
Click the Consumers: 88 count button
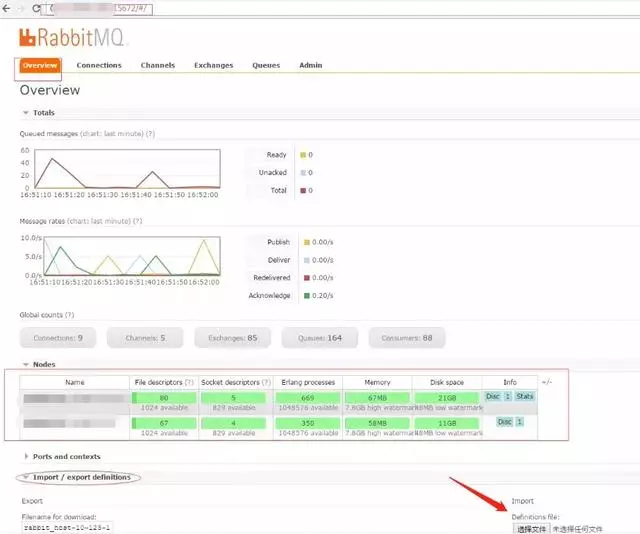pyautogui.click(x=407, y=338)
